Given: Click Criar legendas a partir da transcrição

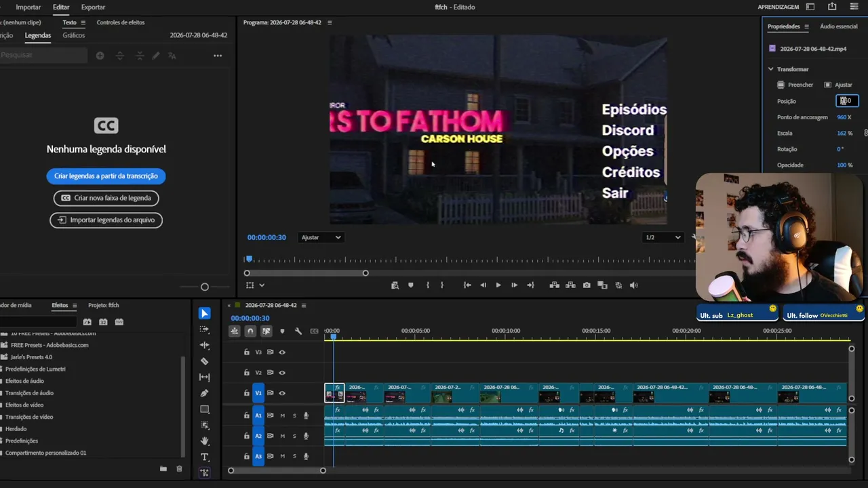Looking at the screenshot, I should click(106, 176).
